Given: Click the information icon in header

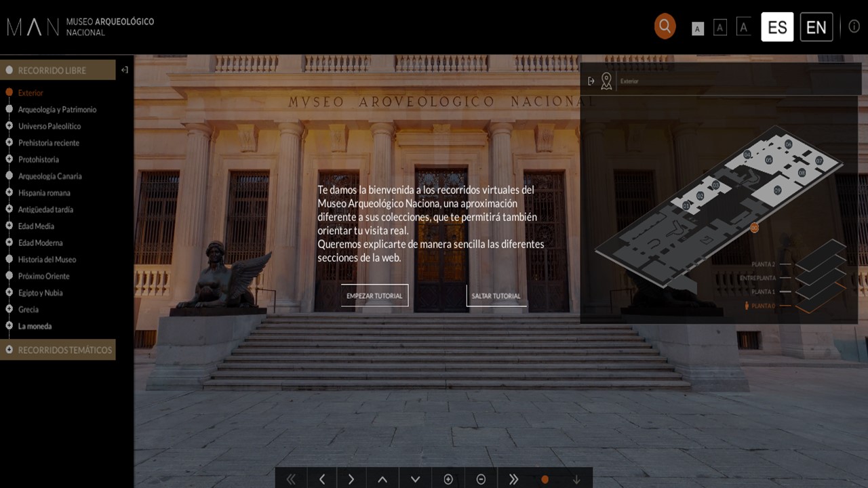Looking at the screenshot, I should pyautogui.click(x=854, y=26).
